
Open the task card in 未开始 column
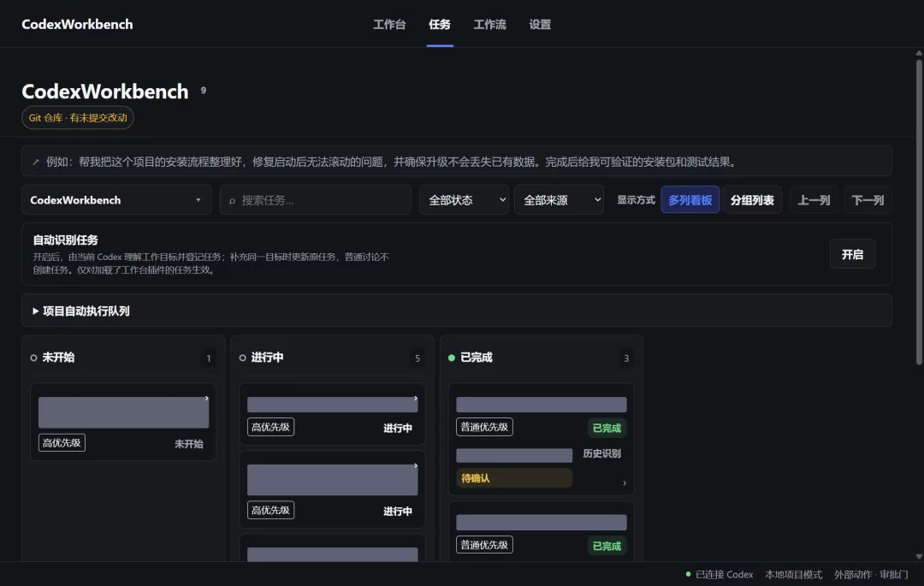point(123,422)
